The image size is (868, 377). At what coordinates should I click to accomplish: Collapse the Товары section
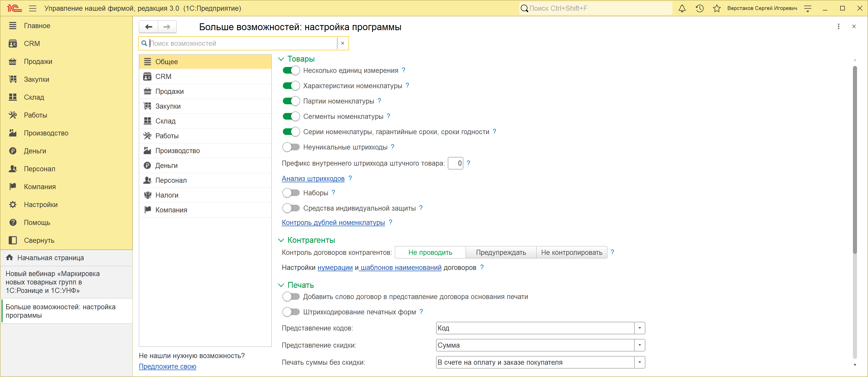coord(281,59)
